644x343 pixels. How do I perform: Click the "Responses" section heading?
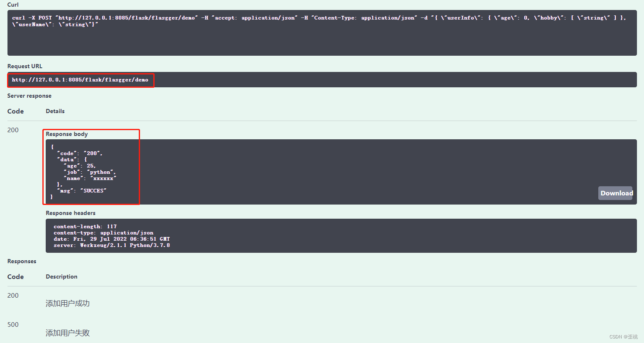click(x=22, y=261)
